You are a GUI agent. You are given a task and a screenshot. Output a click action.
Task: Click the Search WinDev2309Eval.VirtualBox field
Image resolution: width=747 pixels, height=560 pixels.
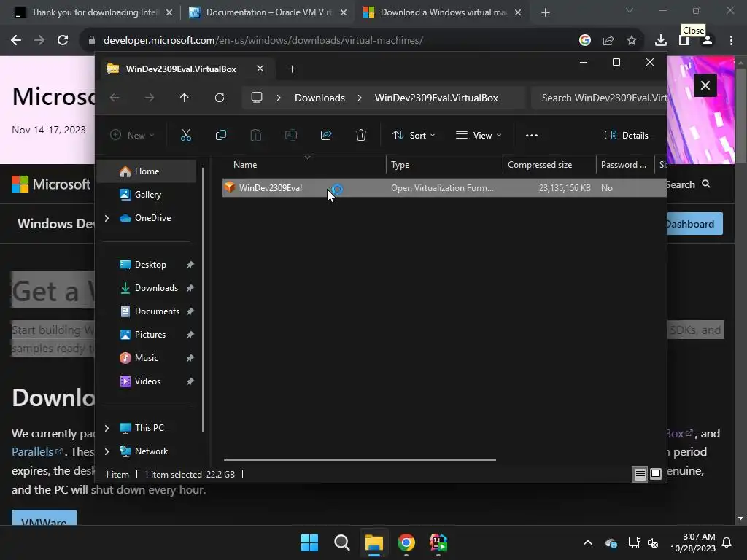tap(600, 98)
